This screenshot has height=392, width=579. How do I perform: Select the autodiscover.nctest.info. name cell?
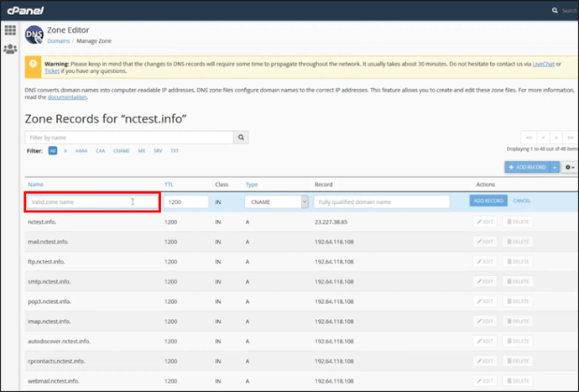[x=59, y=342]
